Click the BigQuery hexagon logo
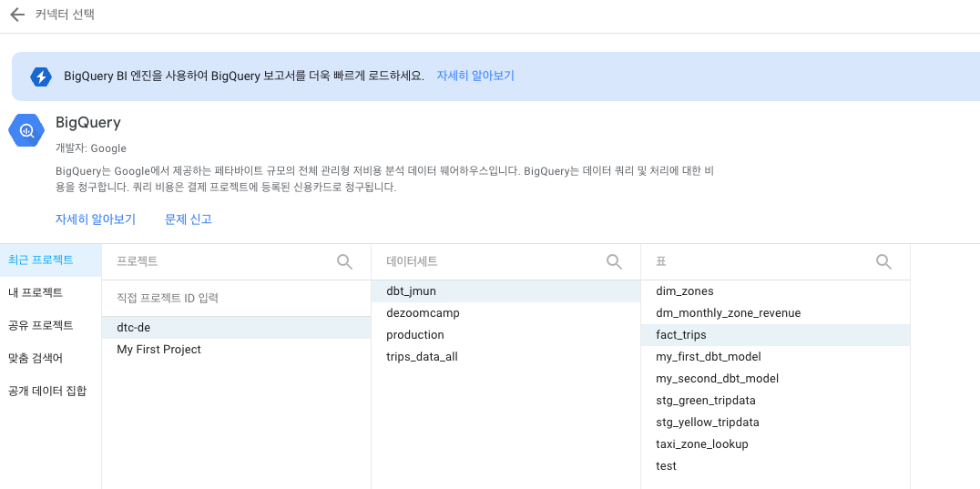 click(x=26, y=130)
